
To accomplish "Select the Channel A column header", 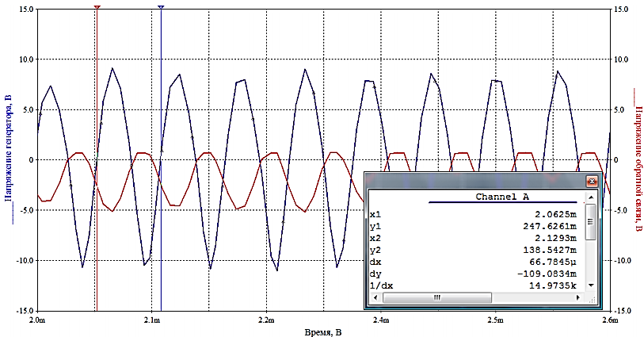I will point(502,197).
